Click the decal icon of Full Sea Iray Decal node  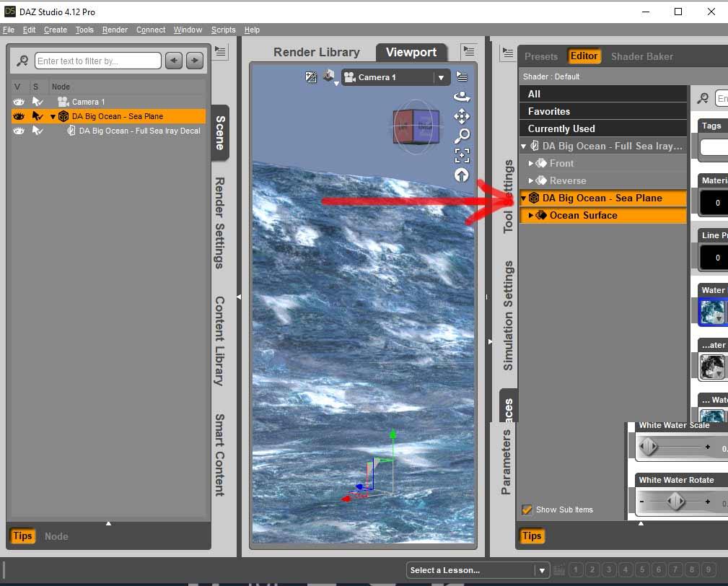pos(71,131)
